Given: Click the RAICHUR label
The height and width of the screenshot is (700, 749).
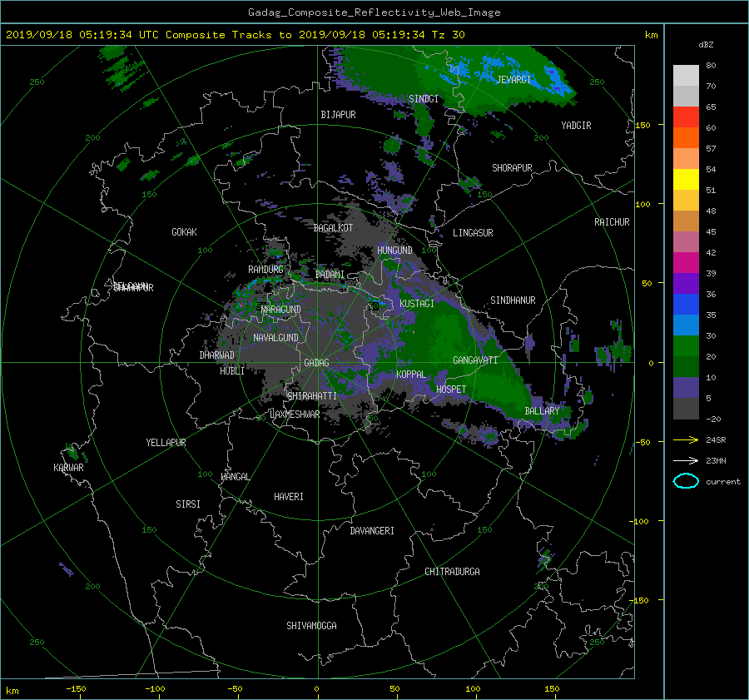Looking at the screenshot, I should pos(612,222).
